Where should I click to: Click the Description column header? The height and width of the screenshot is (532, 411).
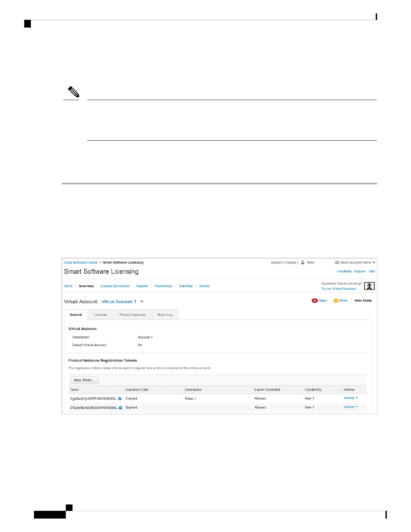[193, 390]
